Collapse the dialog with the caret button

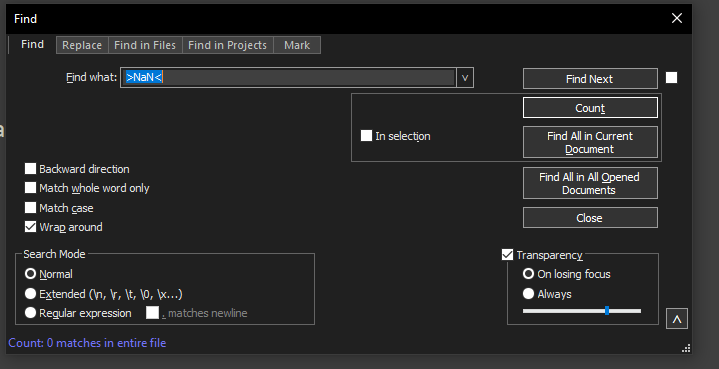pyautogui.click(x=677, y=319)
